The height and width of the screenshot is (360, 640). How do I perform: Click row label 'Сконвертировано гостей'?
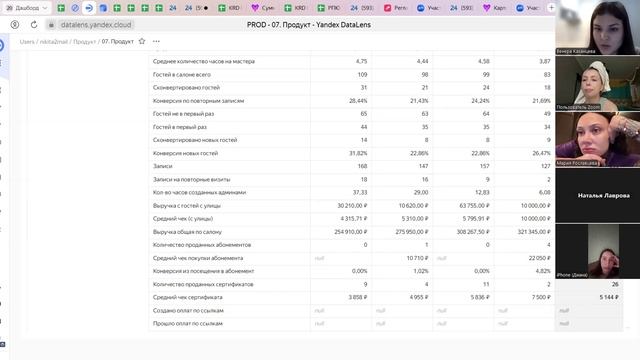point(186,87)
